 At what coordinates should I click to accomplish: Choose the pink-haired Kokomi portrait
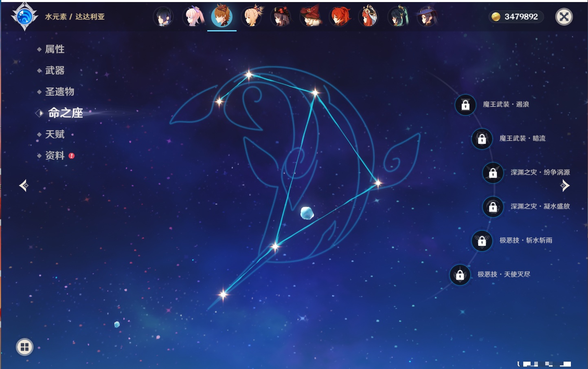coord(193,17)
